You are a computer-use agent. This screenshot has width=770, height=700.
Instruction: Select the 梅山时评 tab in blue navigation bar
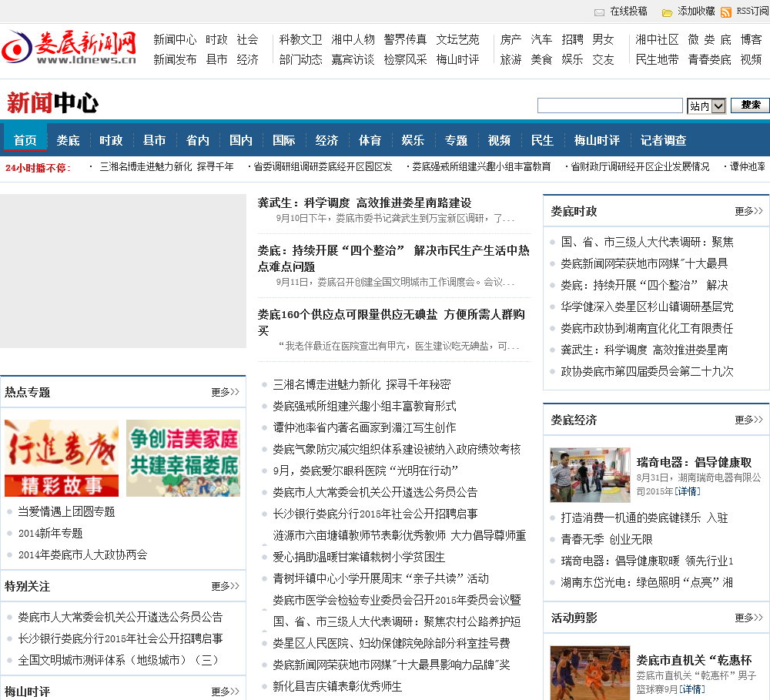pyautogui.click(x=597, y=140)
